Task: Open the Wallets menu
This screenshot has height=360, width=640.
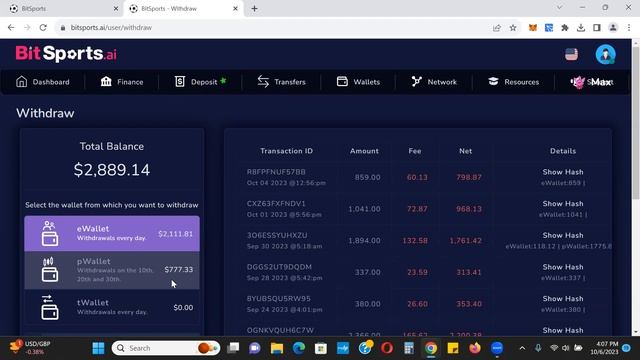Action: [358, 82]
